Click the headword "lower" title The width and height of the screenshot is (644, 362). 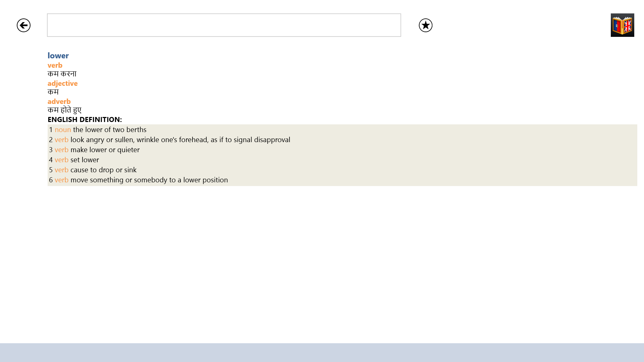(58, 56)
